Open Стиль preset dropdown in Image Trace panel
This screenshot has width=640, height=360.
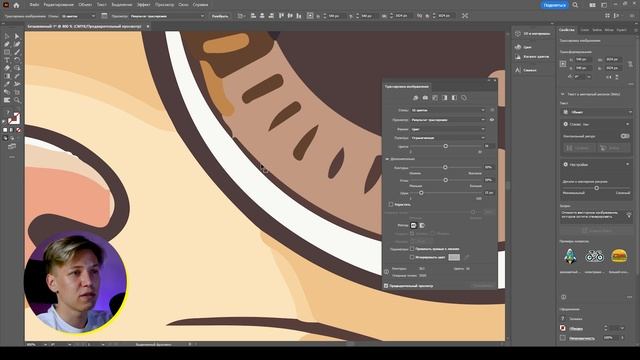tap(447, 110)
